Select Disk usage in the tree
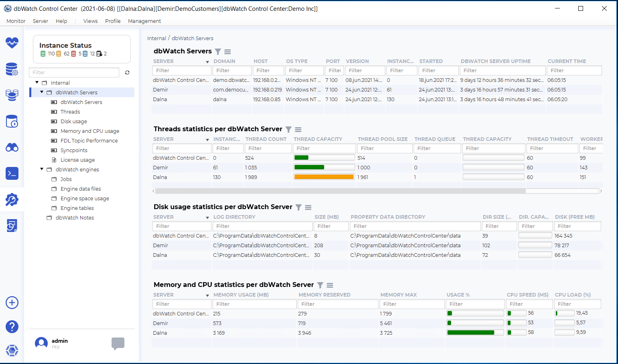Viewport: 618px width, 364px height. (74, 121)
